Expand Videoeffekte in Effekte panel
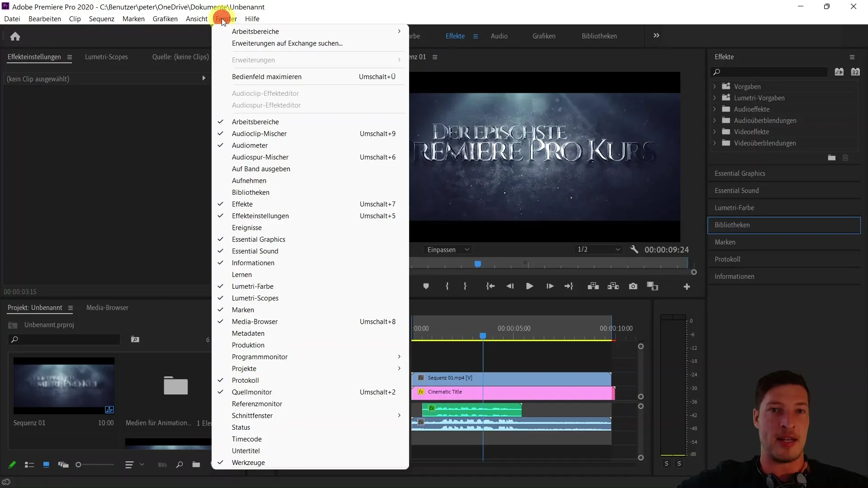The width and height of the screenshot is (868, 488). pos(714,131)
